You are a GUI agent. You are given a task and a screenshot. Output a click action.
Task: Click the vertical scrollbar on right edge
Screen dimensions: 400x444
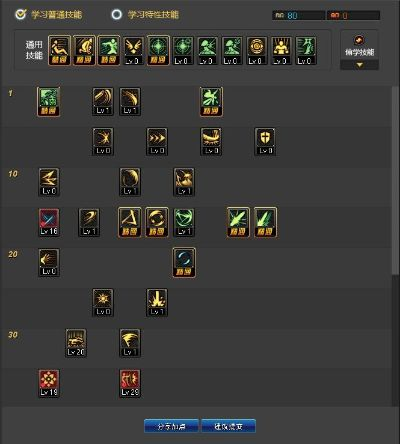pyautogui.click(x=395, y=180)
